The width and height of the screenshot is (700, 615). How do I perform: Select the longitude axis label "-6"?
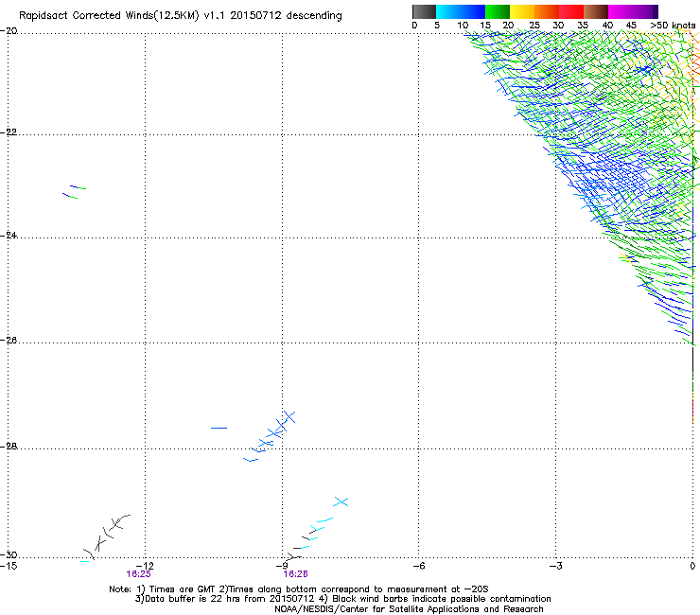(419, 566)
